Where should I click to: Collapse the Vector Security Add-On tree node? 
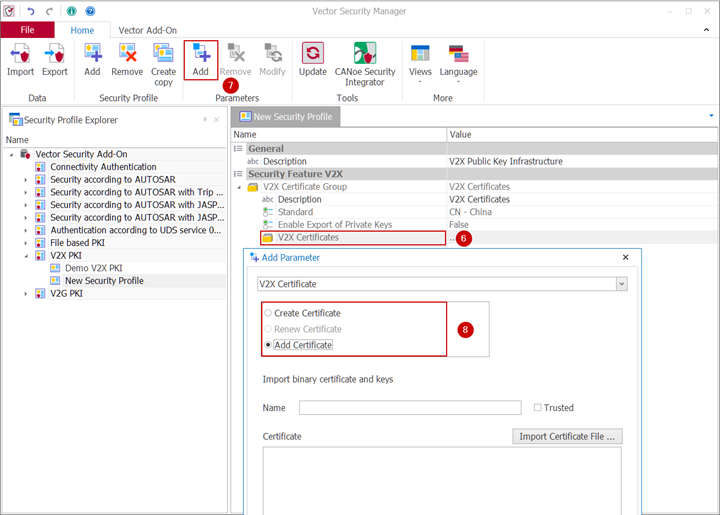(11, 155)
